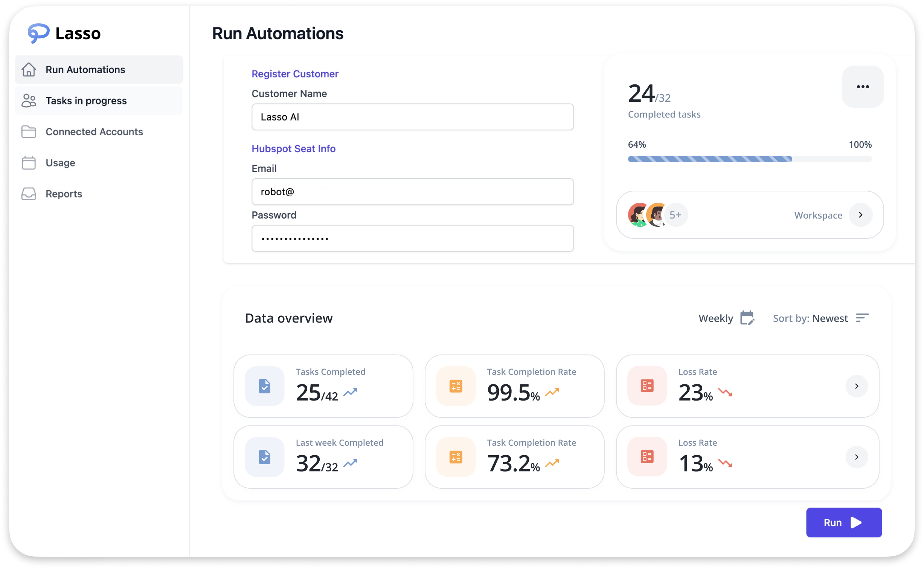Image resolution: width=924 pixels, height=569 pixels.
Task: Select the calendar icon next to Usage
Action: [28, 162]
